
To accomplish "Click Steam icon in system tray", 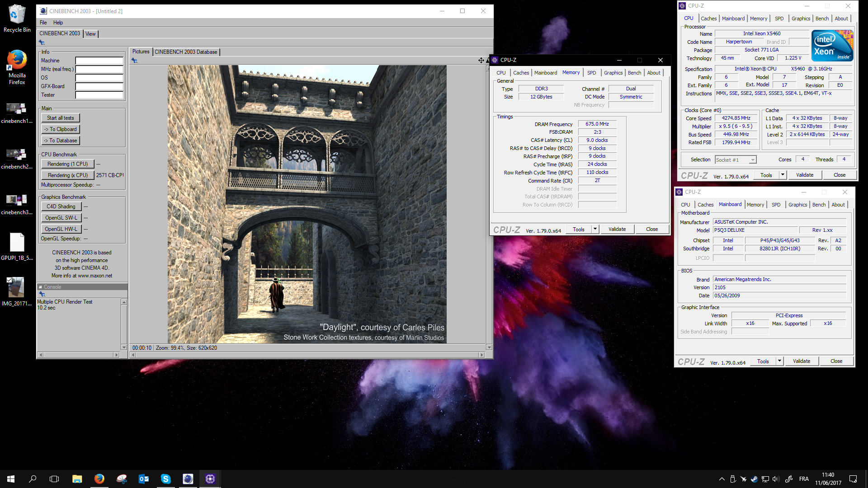I will tap(754, 479).
